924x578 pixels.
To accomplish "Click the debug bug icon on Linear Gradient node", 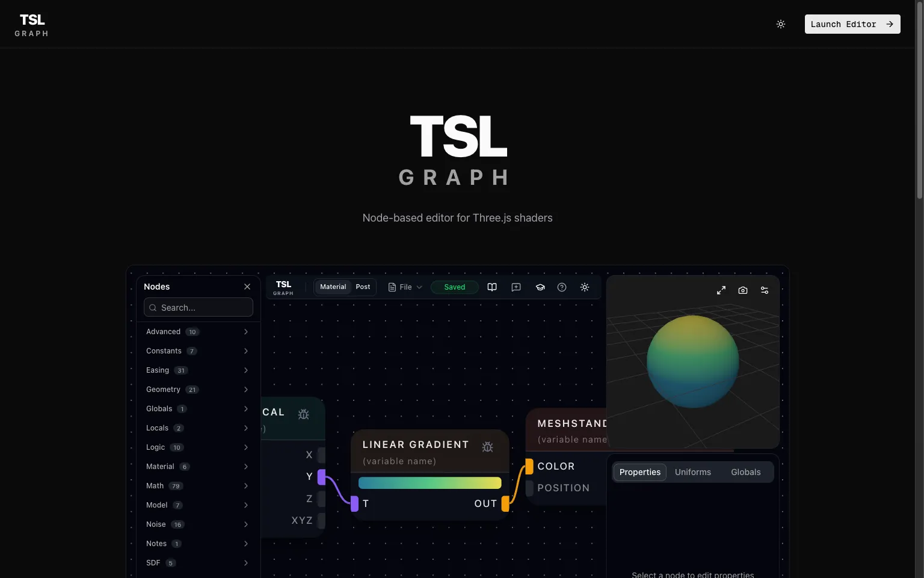I will 488,447.
